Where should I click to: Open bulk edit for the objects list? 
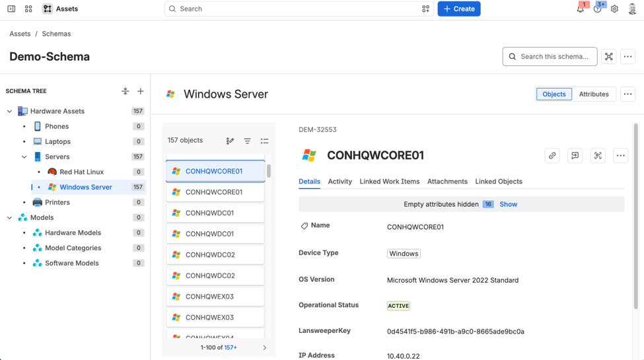click(230, 141)
